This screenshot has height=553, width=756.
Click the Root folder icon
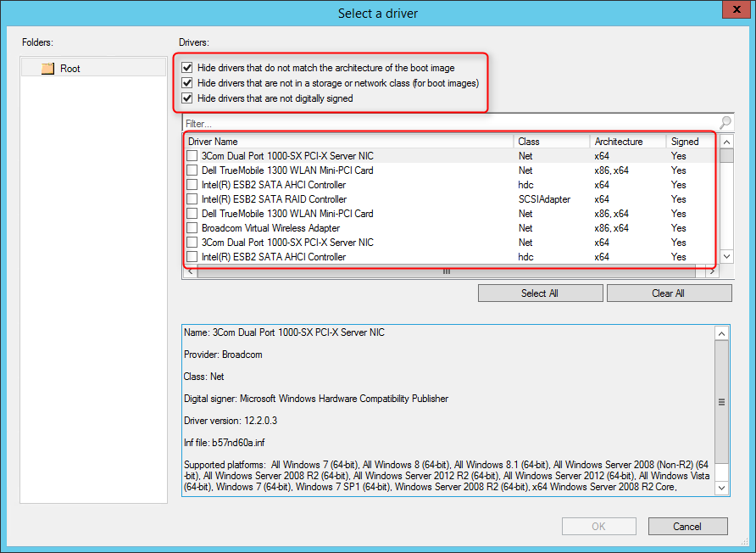coord(47,69)
